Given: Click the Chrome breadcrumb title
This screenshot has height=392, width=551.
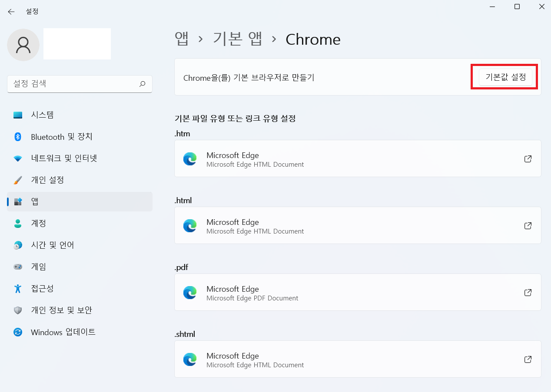Looking at the screenshot, I should 313,40.
